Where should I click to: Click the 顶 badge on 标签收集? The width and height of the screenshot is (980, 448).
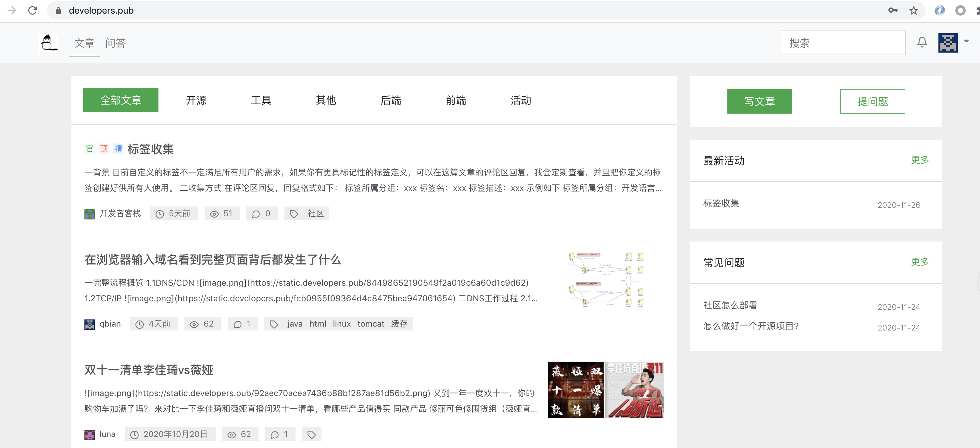point(104,149)
